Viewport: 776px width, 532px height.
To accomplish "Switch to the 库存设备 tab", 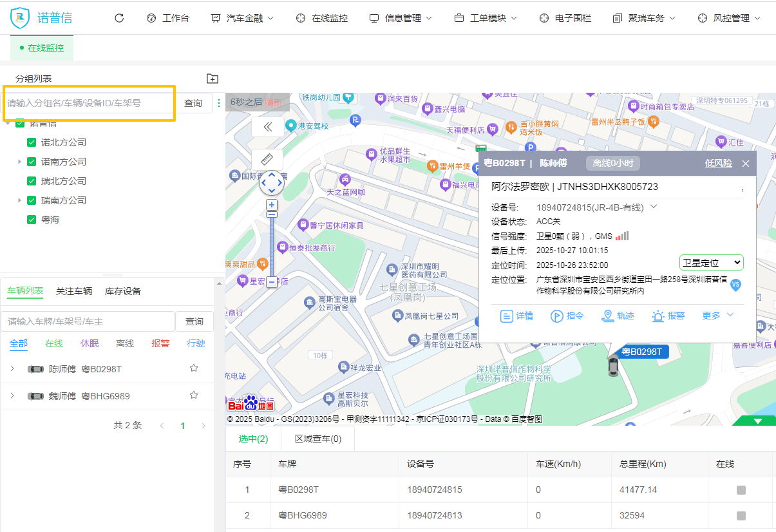I will click(x=123, y=291).
